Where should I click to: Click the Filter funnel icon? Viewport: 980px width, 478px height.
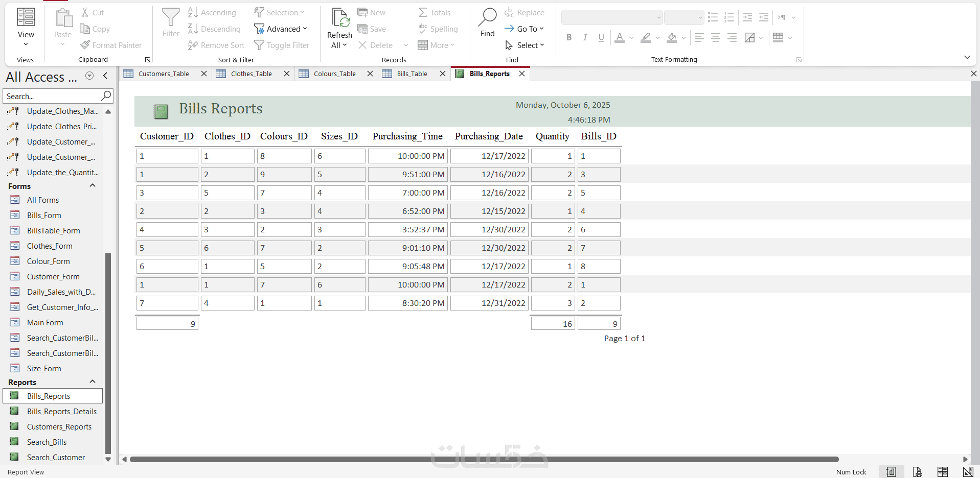click(171, 17)
